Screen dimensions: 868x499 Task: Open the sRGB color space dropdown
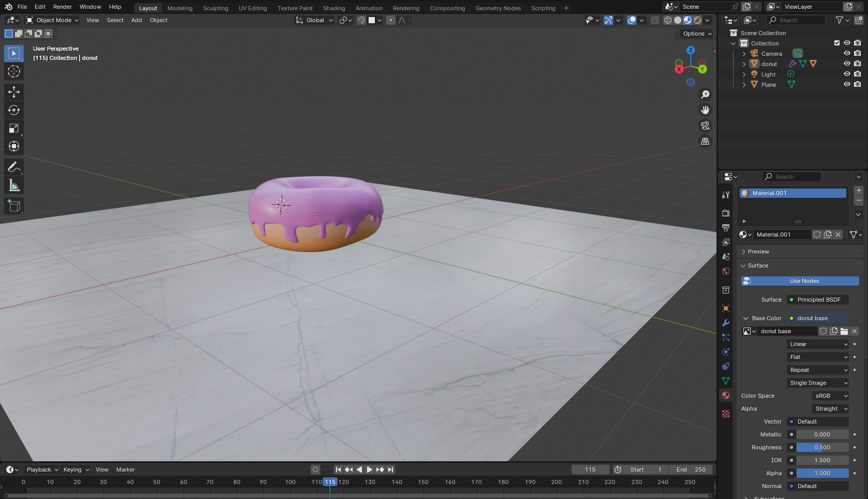830,396
